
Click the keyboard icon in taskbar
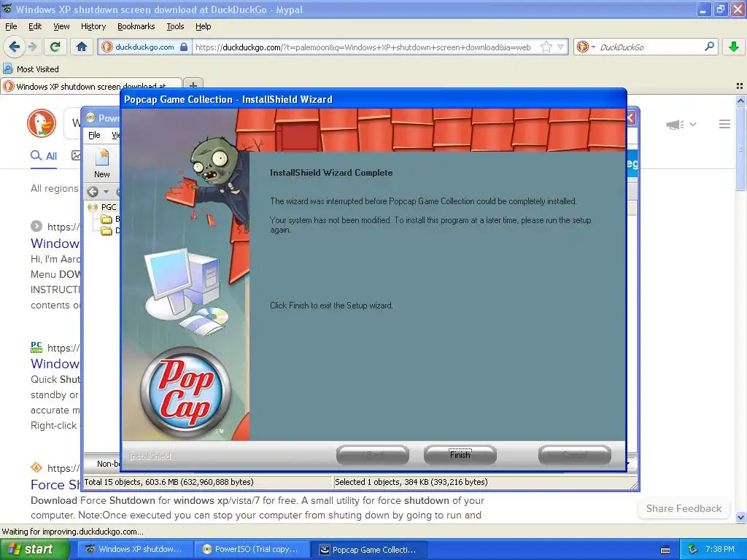(665, 550)
